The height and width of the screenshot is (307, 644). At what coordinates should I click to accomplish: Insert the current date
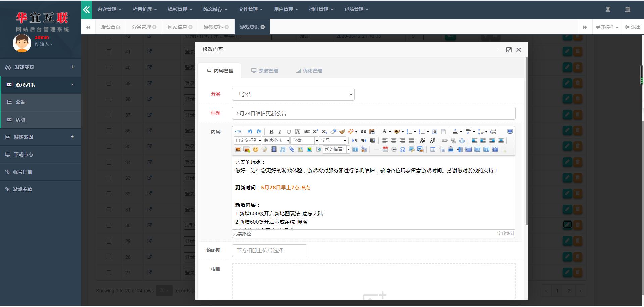coord(385,149)
